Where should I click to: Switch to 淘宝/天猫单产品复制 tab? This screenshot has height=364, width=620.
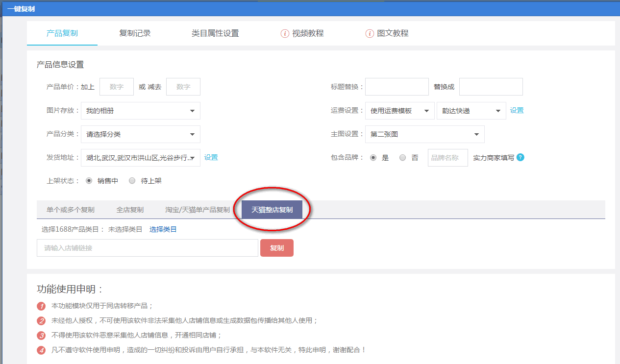pyautogui.click(x=198, y=210)
